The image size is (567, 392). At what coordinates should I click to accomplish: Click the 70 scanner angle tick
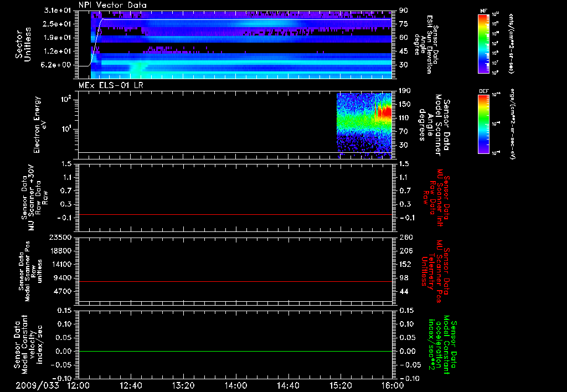pos(404,132)
